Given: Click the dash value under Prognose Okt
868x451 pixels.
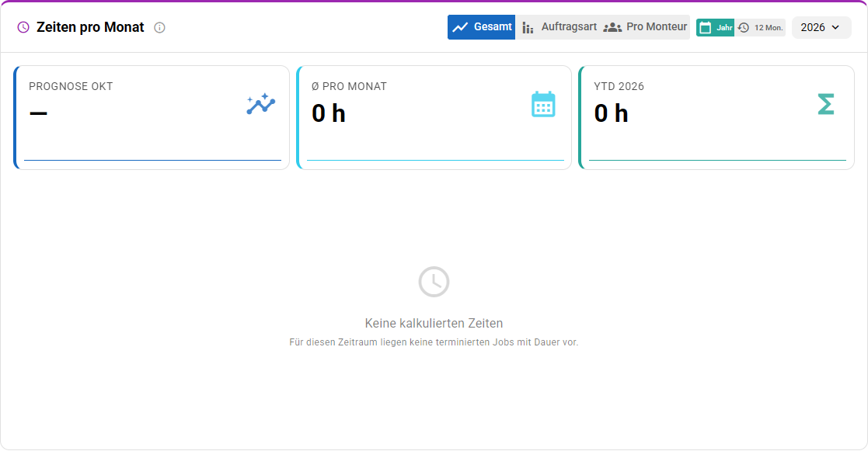Looking at the screenshot, I should tap(38, 113).
